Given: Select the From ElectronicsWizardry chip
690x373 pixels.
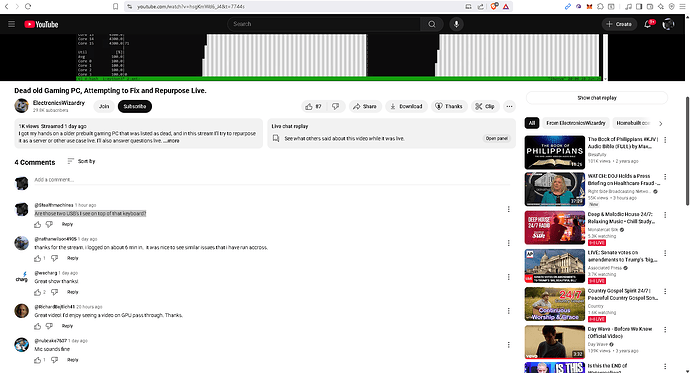Looking at the screenshot, I should coord(576,123).
